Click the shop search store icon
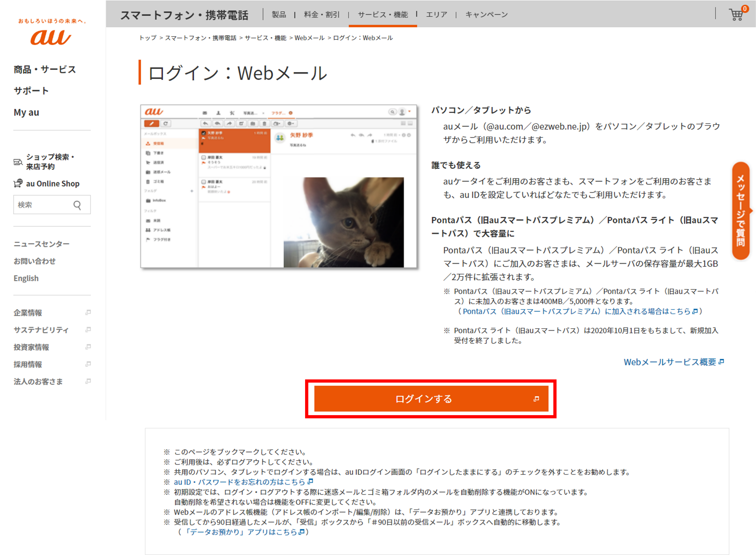The height and width of the screenshot is (555, 756). 18,162
